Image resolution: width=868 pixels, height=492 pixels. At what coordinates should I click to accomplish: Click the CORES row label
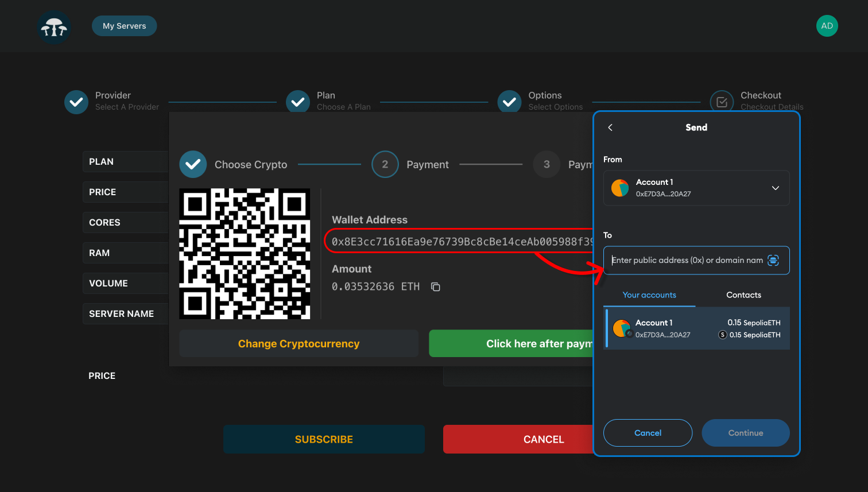click(x=104, y=223)
